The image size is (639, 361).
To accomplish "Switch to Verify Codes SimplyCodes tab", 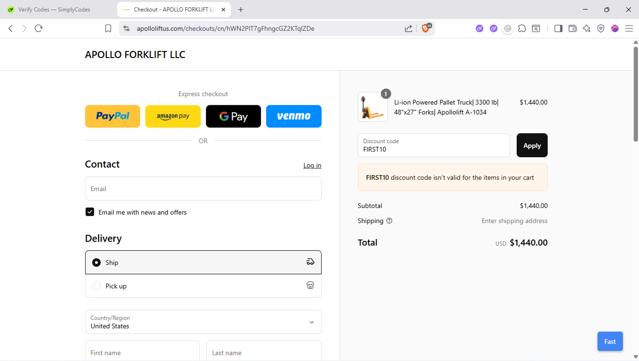I will (x=54, y=9).
